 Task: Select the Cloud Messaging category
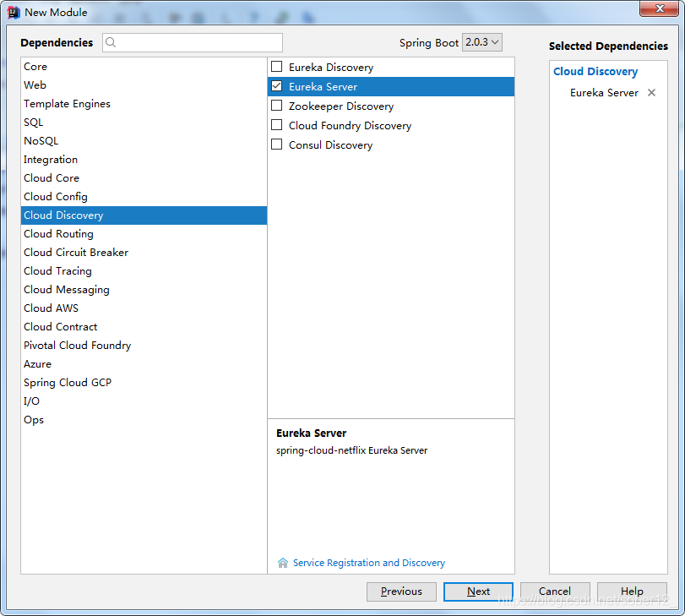point(144,290)
